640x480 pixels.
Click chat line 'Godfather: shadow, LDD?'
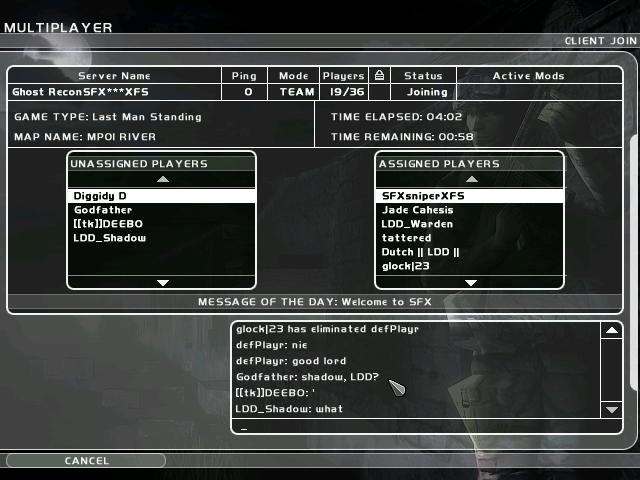[307, 377]
